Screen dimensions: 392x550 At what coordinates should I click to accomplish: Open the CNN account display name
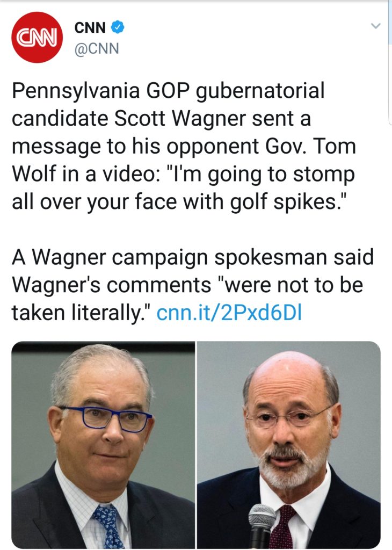click(89, 27)
